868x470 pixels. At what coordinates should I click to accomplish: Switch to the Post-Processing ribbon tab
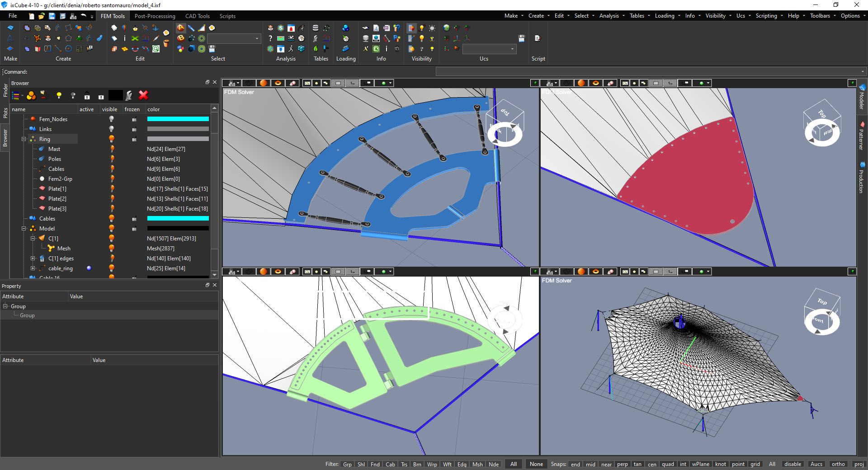(x=155, y=16)
